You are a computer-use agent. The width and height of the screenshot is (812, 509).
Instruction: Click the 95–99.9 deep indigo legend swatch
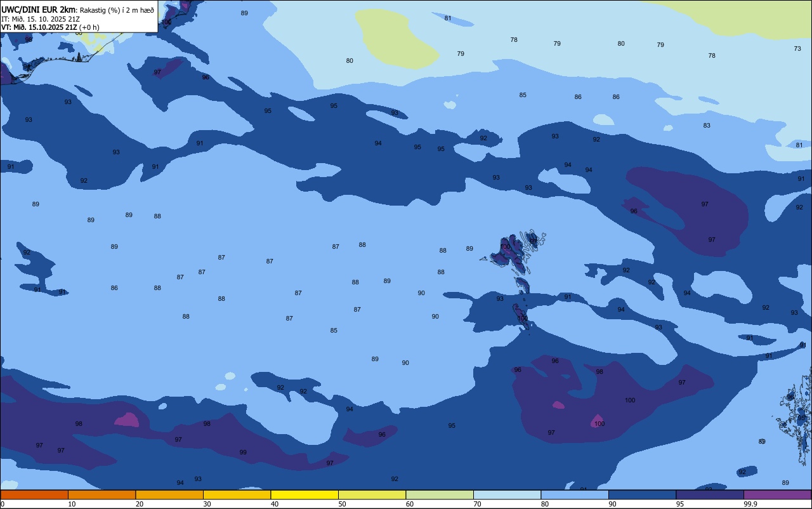click(710, 494)
